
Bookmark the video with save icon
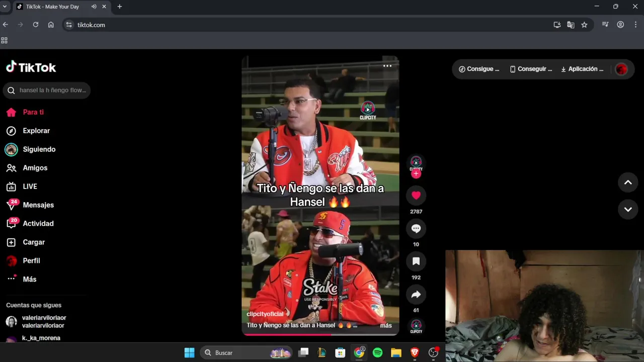(416, 261)
